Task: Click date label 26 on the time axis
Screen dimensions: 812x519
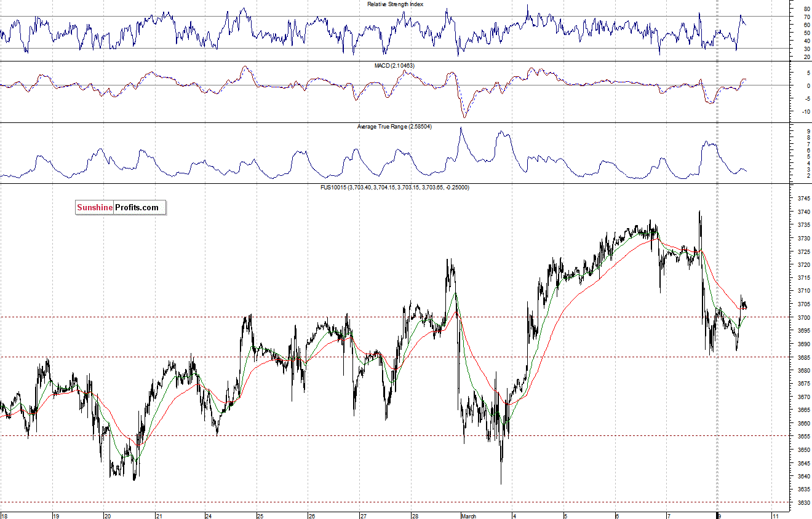Action: click(x=312, y=515)
